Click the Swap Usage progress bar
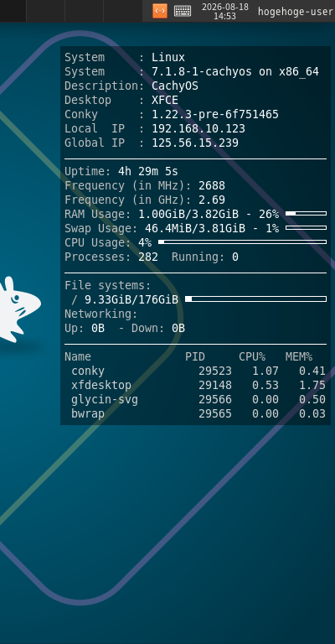Image resolution: width=335 pixels, height=644 pixels. (x=306, y=228)
